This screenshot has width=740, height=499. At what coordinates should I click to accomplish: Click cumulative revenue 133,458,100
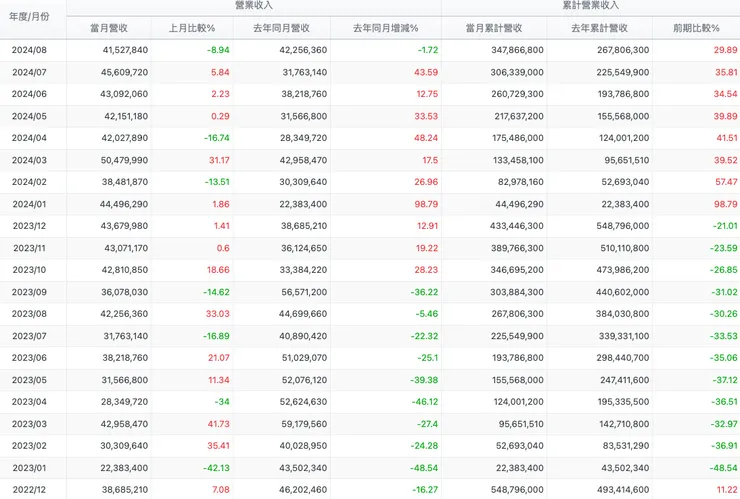[518, 160]
